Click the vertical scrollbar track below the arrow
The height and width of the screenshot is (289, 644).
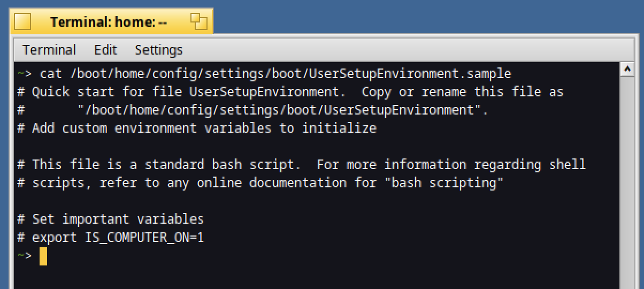[x=627, y=182]
